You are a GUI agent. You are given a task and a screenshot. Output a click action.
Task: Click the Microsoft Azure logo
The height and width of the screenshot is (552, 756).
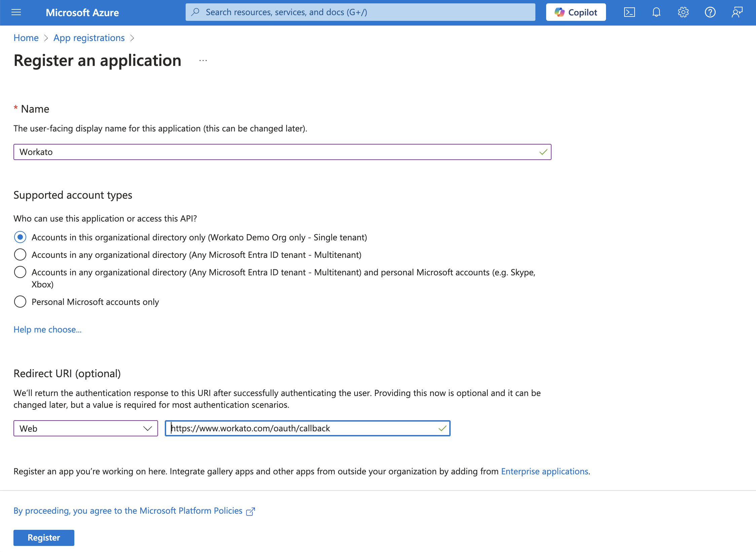pos(82,13)
